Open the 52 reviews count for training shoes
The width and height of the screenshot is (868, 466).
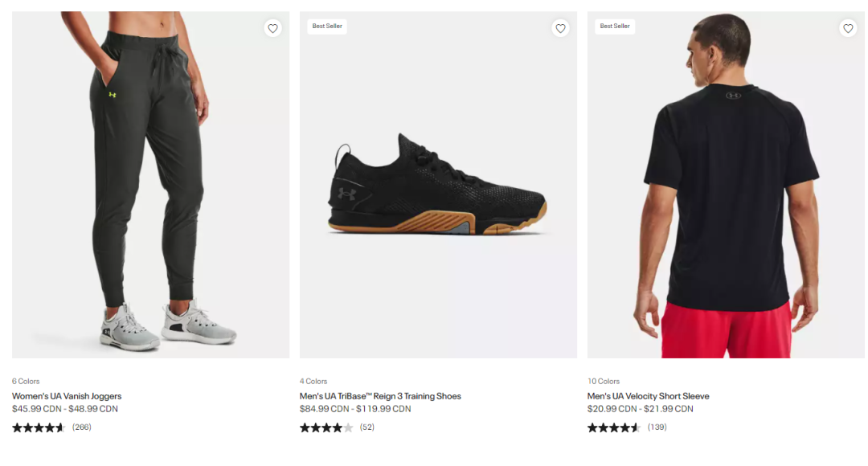click(367, 427)
